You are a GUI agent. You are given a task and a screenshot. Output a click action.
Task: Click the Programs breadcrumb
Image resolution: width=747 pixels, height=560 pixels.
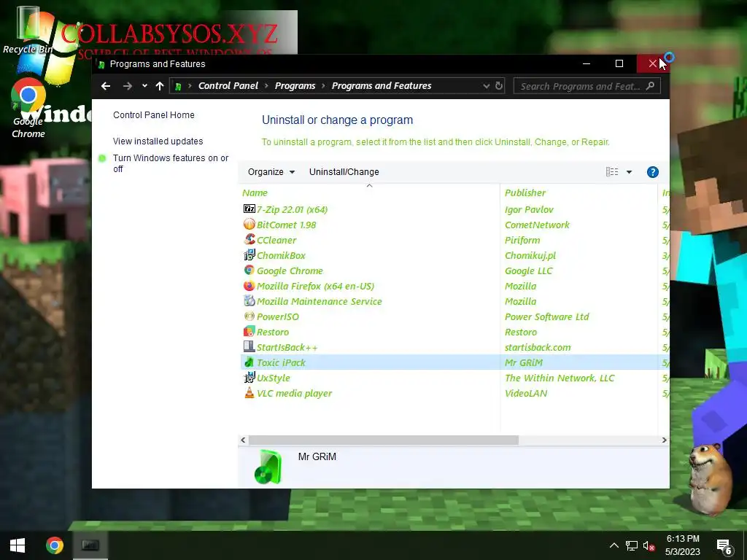tap(295, 86)
